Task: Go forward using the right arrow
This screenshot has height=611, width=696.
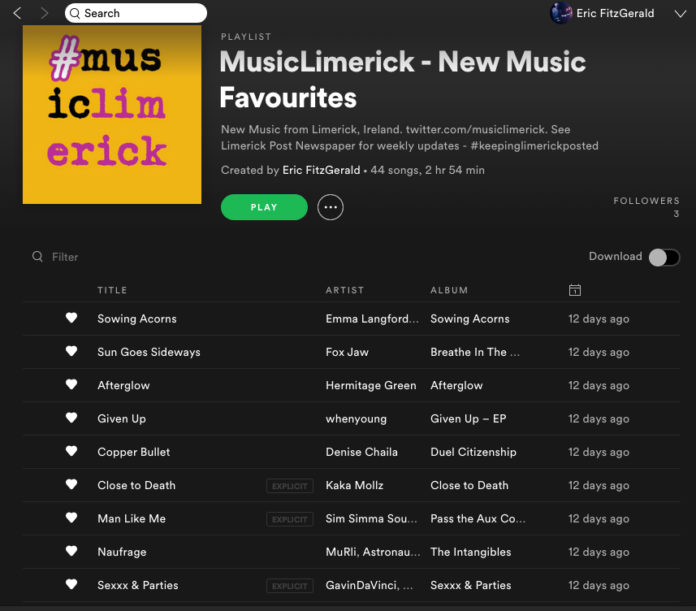Action: (x=44, y=13)
